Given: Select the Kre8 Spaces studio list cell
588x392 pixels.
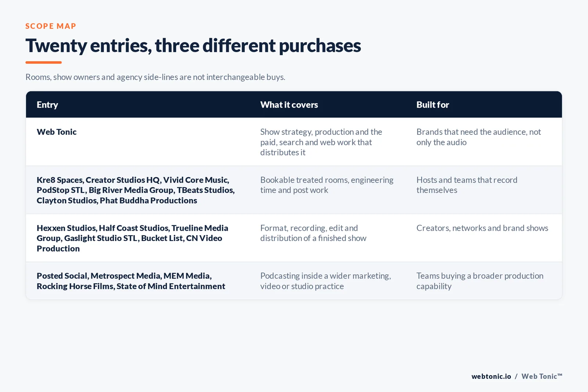Looking at the screenshot, I should coord(136,190).
